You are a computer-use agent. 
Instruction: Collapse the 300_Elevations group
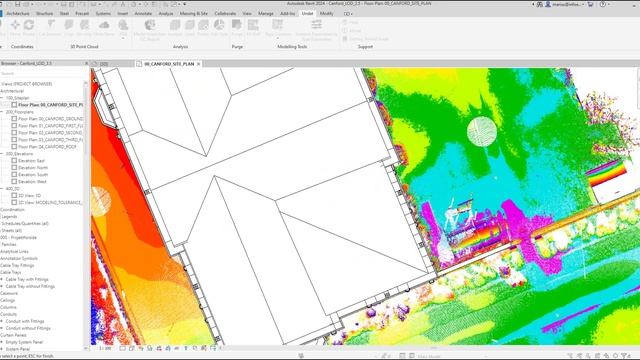pyautogui.click(x=2, y=154)
